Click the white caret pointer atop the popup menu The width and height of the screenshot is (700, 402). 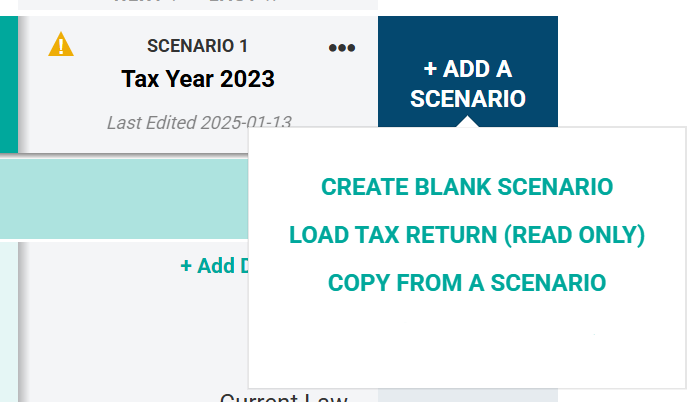coord(467,123)
